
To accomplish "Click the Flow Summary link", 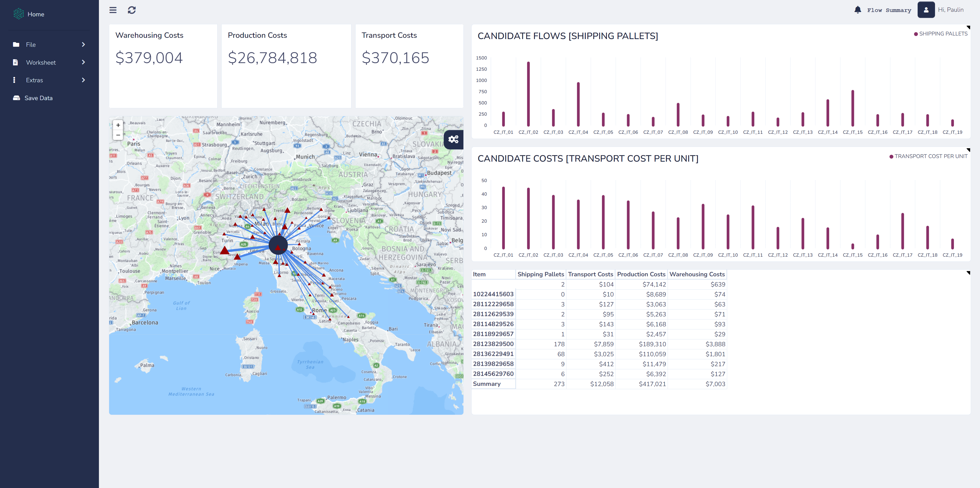I will [889, 10].
